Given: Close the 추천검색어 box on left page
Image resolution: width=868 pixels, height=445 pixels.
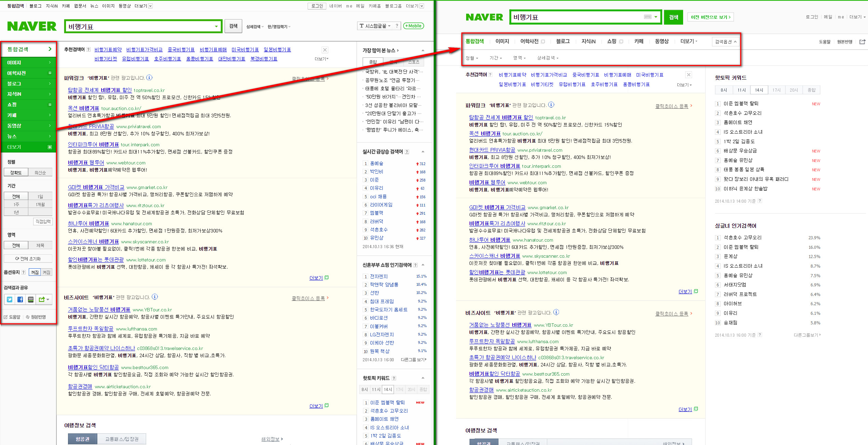Looking at the screenshot, I should (325, 50).
